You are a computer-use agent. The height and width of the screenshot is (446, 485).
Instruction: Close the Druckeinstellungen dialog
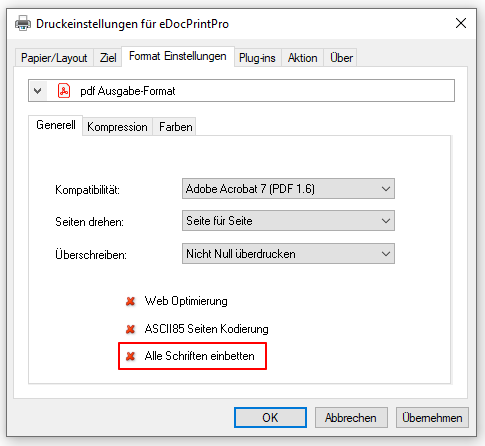(461, 23)
